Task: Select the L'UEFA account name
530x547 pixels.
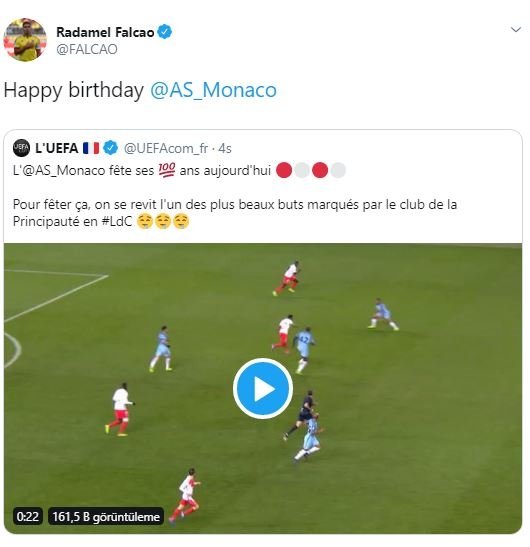Action: point(57,148)
